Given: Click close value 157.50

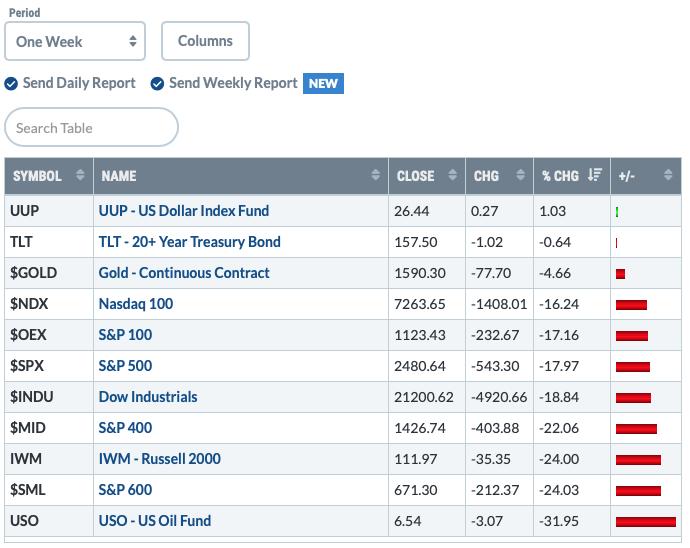Looking at the screenshot, I should pos(416,242).
